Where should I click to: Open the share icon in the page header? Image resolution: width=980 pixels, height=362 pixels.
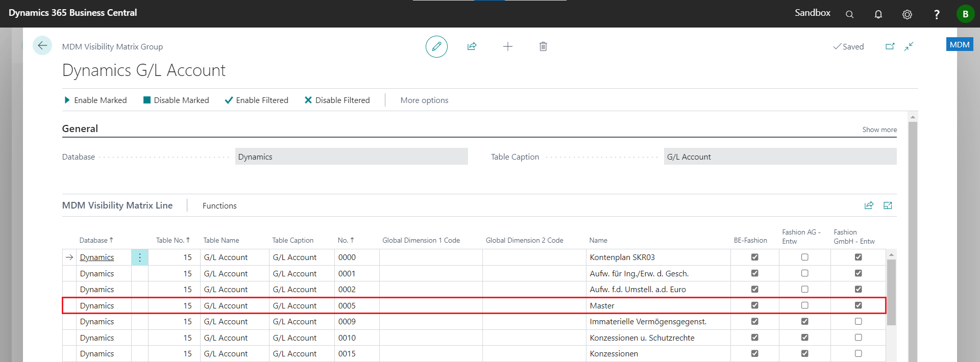(x=472, y=46)
